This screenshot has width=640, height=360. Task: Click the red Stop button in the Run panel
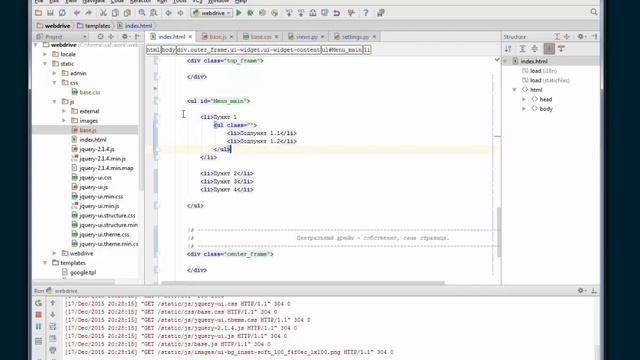click(38, 315)
